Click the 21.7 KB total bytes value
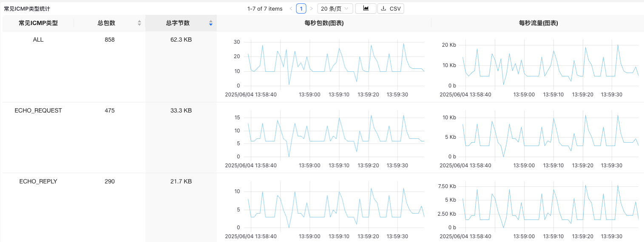644x242 pixels. 181,181
